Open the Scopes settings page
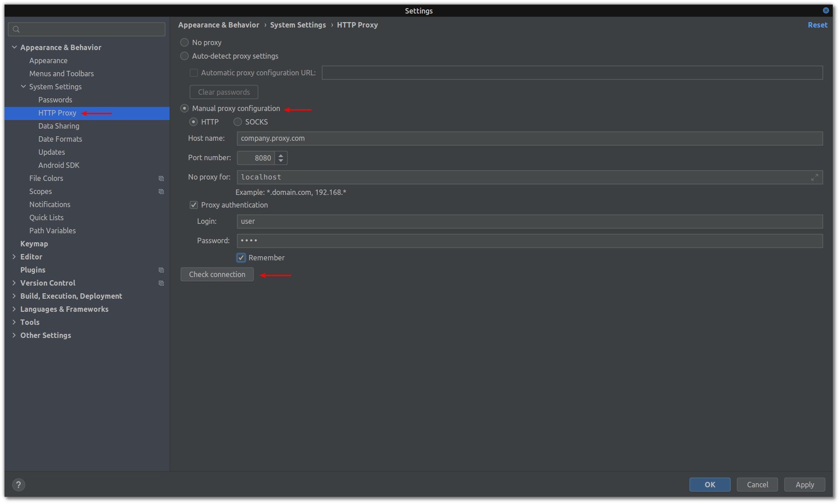The width and height of the screenshot is (840, 504). pos(41,191)
